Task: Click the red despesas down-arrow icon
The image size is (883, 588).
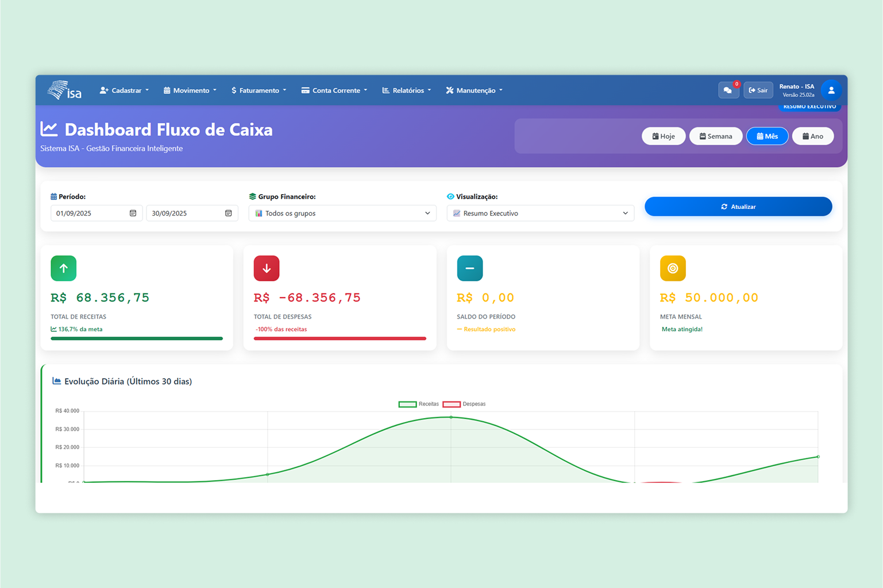Action: pyautogui.click(x=267, y=268)
